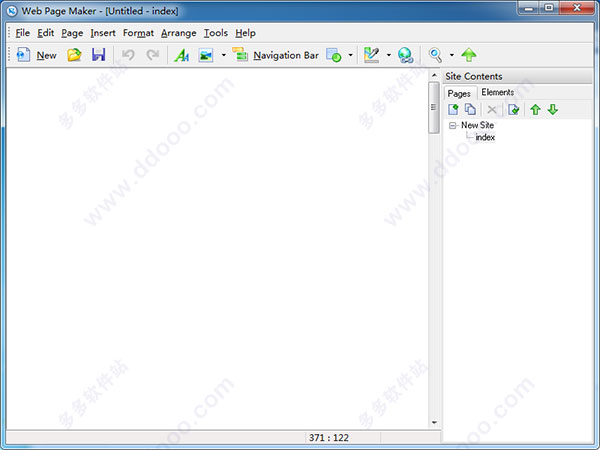This screenshot has height=450, width=600.
Task: Click the Navigation Bar label
Action: pyautogui.click(x=286, y=55)
